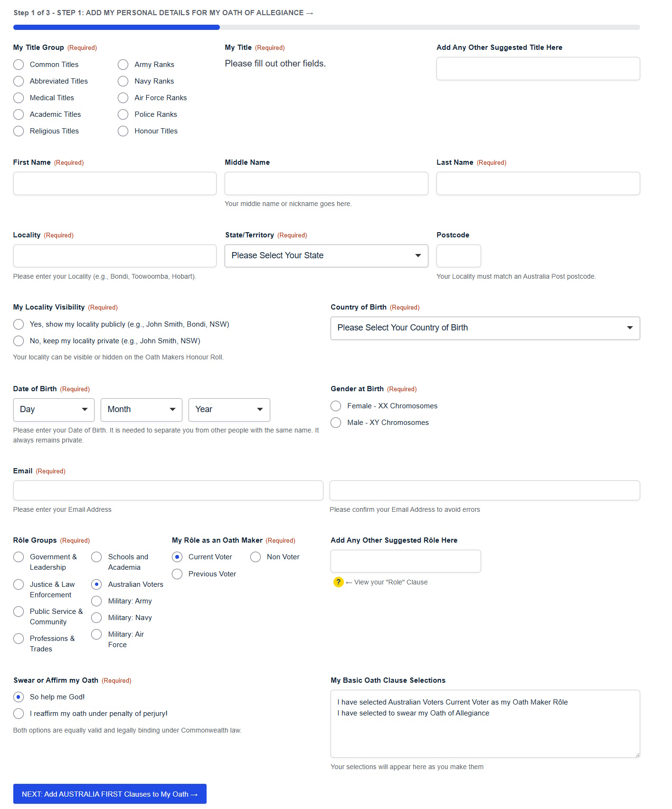Select 'I reaffirm my oath under penalty of perjury'
Viewport: 672px width, 809px height.
click(19, 714)
